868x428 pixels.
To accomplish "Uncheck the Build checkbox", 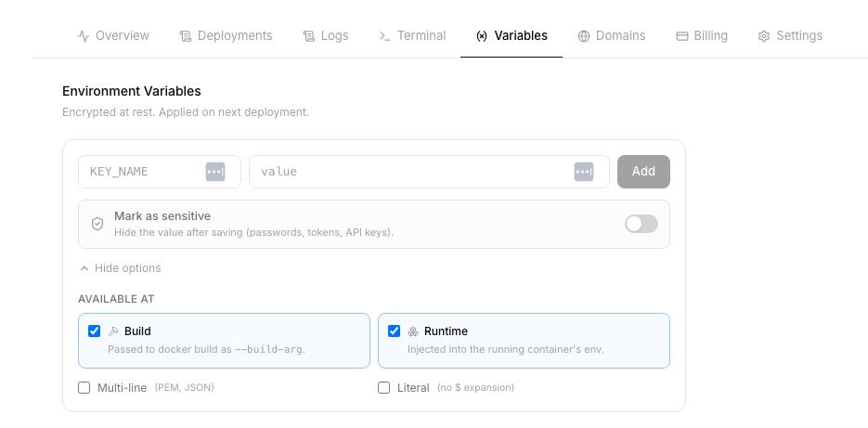I will pos(94,331).
